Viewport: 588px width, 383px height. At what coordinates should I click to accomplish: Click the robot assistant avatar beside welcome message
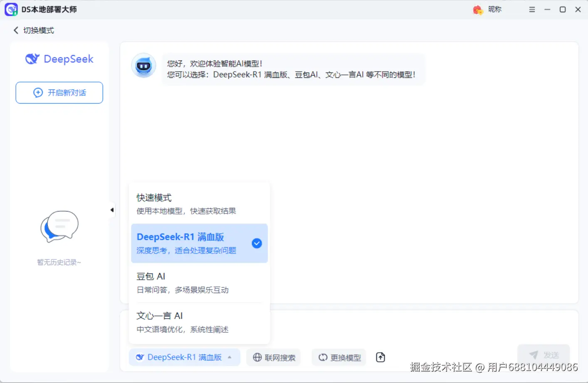pyautogui.click(x=143, y=66)
